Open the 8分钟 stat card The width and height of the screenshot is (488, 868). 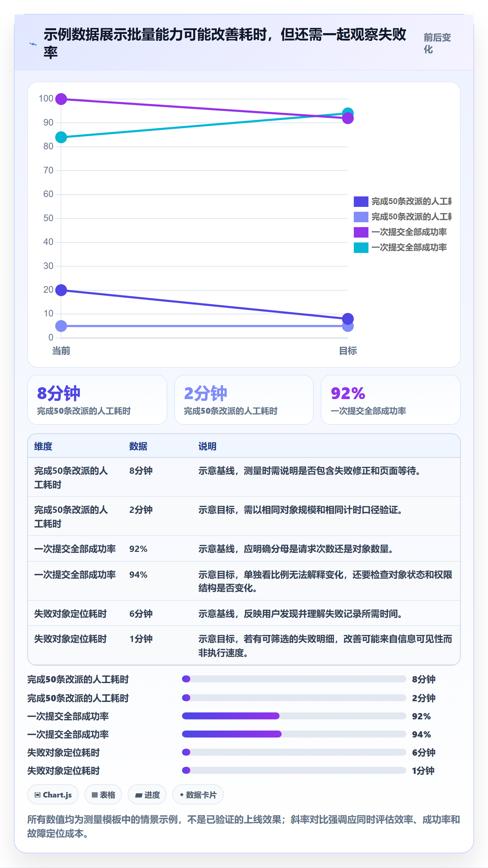pos(97,400)
